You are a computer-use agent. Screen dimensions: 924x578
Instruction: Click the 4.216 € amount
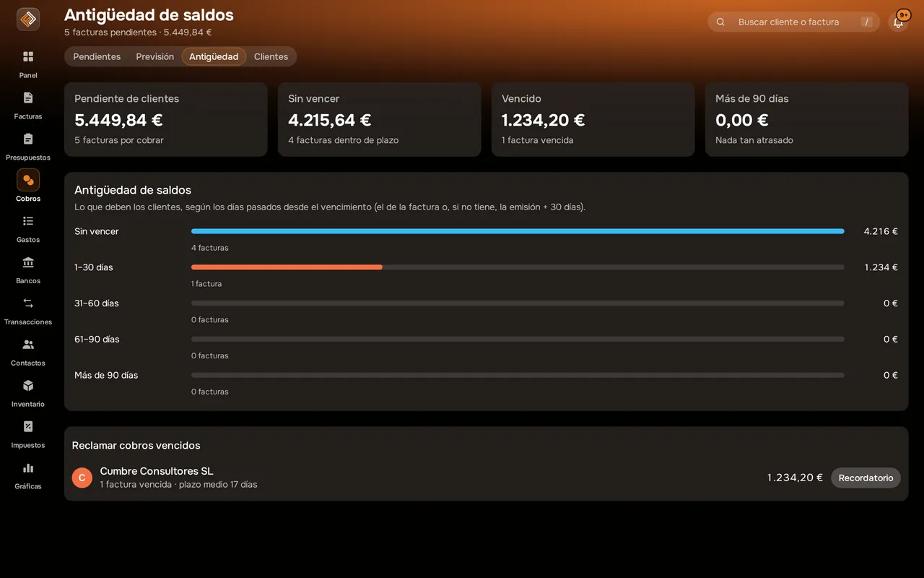click(881, 231)
